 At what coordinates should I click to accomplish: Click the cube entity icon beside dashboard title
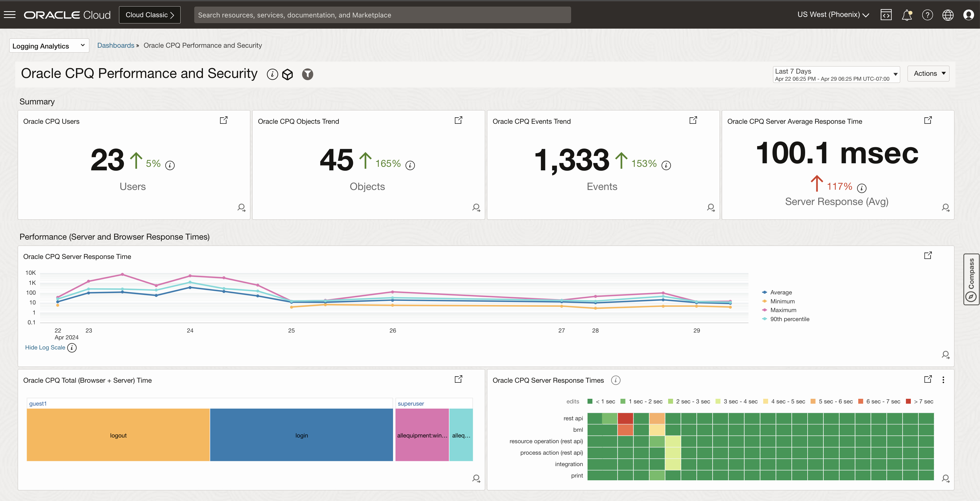(x=288, y=74)
